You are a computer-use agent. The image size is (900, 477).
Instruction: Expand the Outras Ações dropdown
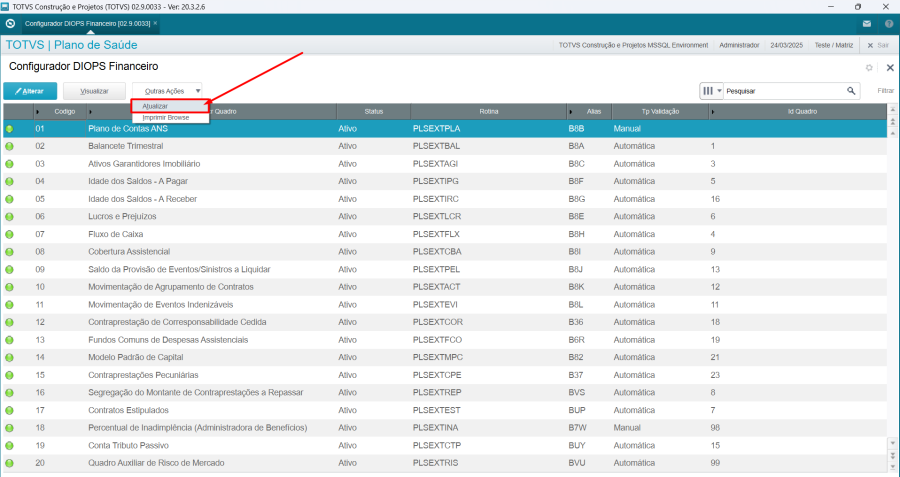click(x=167, y=91)
